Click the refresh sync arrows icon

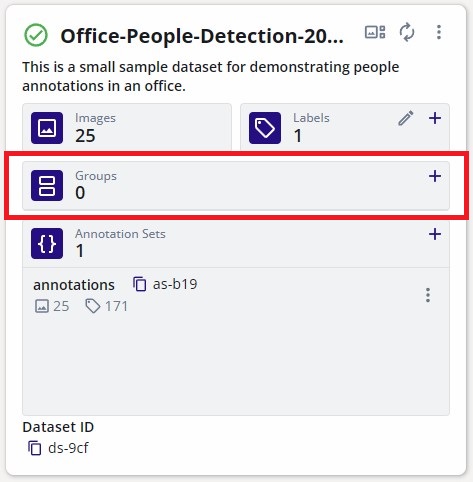pyautogui.click(x=407, y=32)
